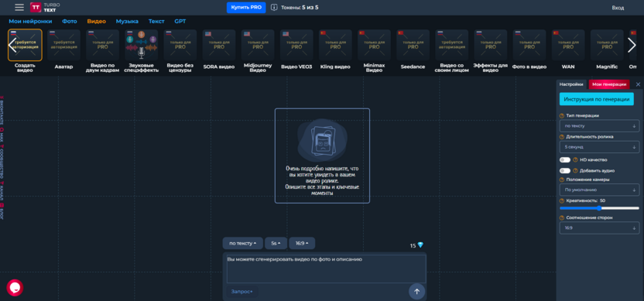644x301 pixels.
Task: Click the help icon beside Добавить аудио
Action: click(575, 170)
